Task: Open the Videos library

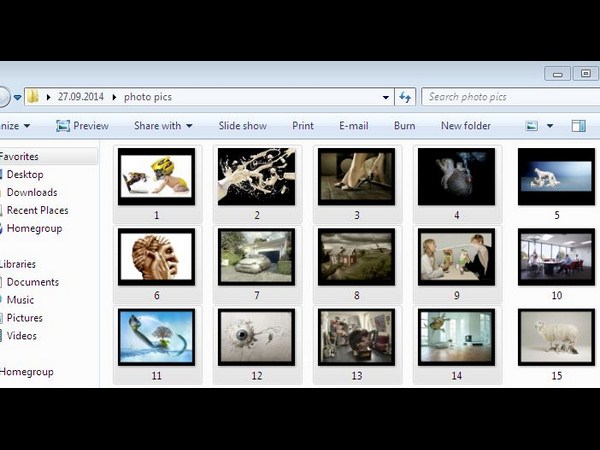Action: [x=23, y=336]
